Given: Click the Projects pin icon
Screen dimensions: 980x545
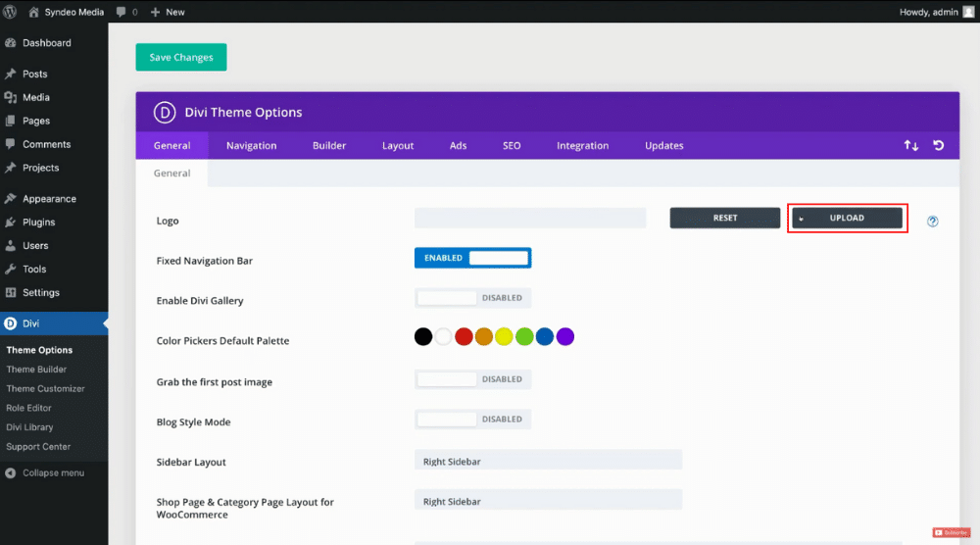Looking at the screenshot, I should pyautogui.click(x=11, y=168).
